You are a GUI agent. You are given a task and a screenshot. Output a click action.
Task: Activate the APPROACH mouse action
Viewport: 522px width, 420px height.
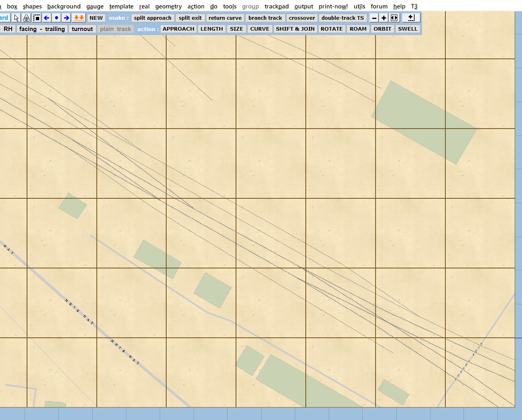click(x=178, y=29)
